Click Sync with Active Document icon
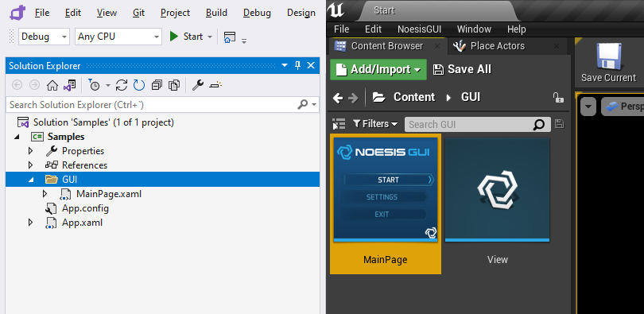The height and width of the screenshot is (314, 644). pyautogui.click(x=121, y=85)
